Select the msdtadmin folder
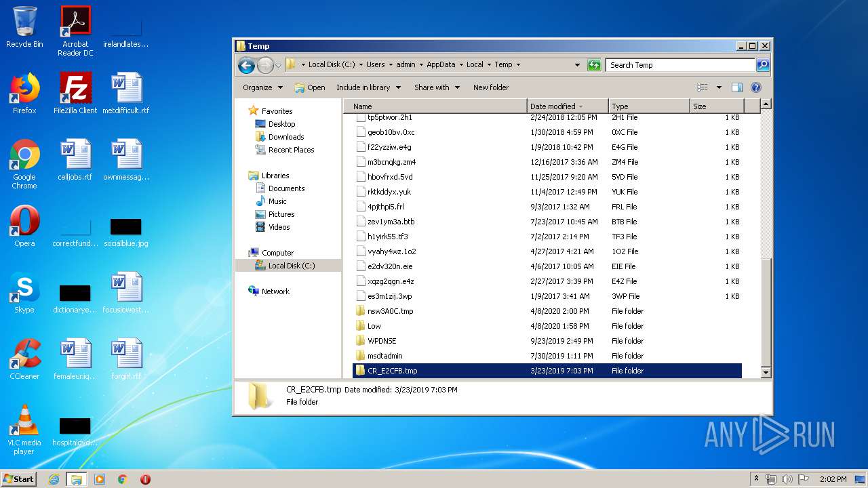Screen dimensions: 868x488 coord(547,356)
